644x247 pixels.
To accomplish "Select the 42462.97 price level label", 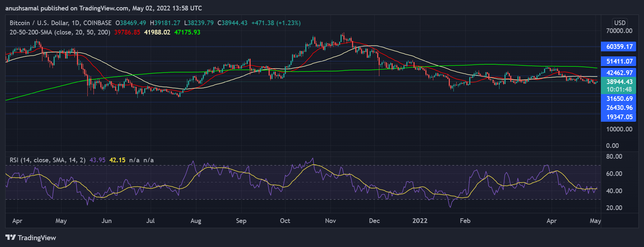I will pyautogui.click(x=619, y=73).
